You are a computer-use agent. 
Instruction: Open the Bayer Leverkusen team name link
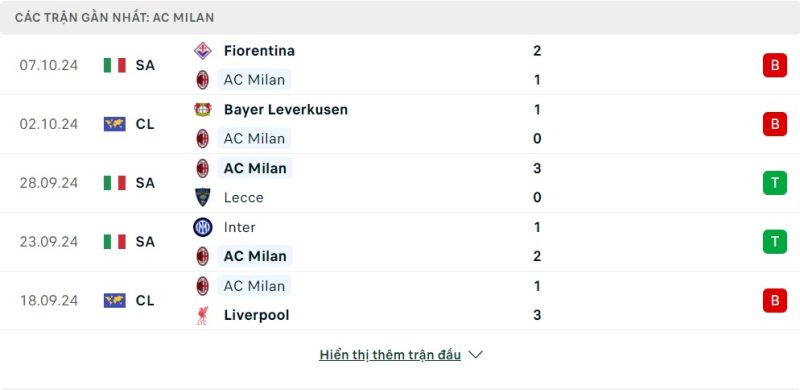[x=286, y=109]
